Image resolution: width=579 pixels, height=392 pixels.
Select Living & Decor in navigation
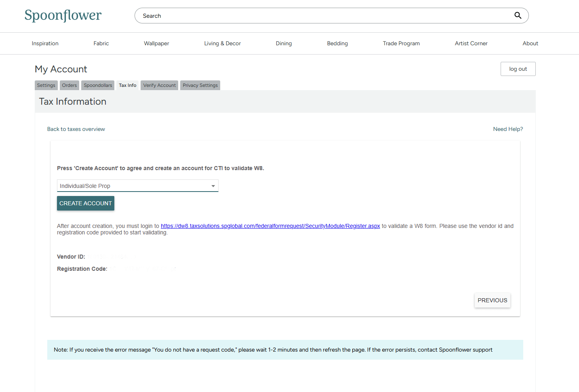222,44
